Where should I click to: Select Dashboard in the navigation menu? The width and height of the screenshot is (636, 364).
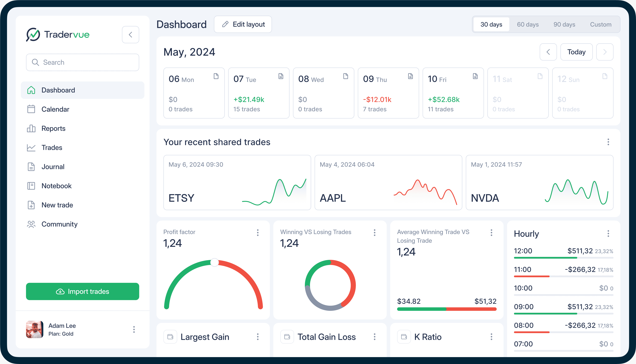pos(58,90)
